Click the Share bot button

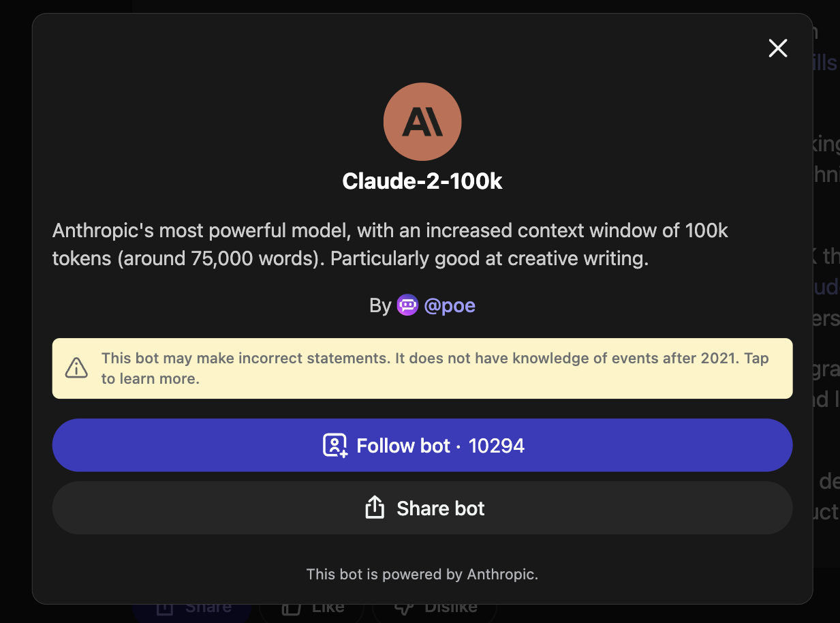click(x=422, y=508)
